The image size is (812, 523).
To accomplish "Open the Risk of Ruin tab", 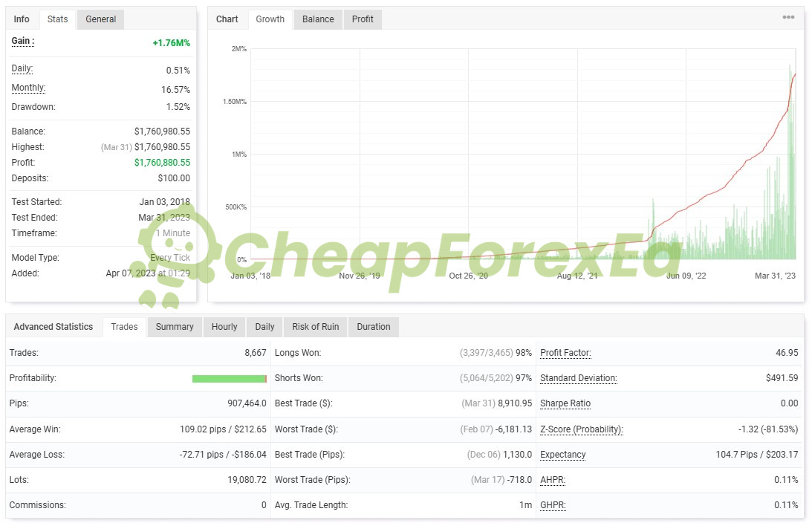I will [x=316, y=327].
